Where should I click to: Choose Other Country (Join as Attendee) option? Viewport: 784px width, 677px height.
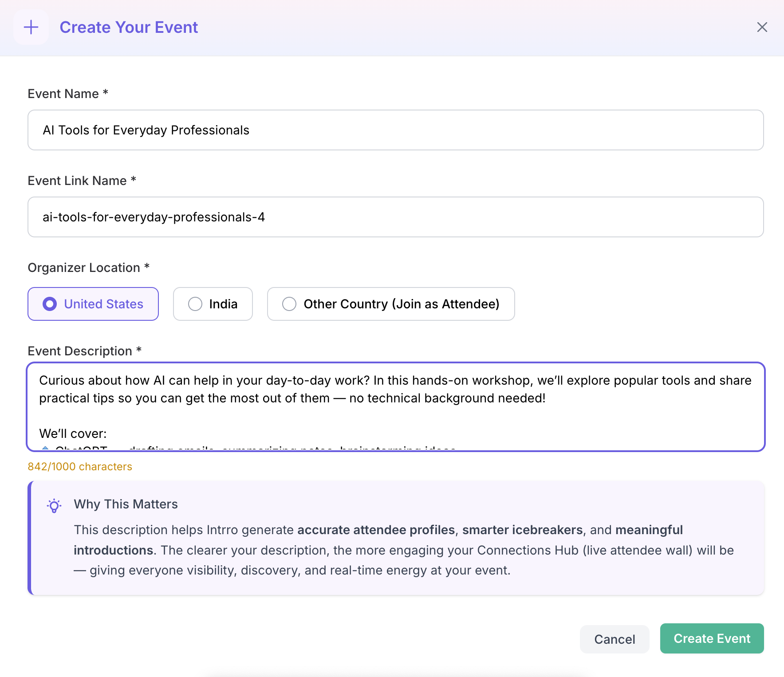coord(390,304)
